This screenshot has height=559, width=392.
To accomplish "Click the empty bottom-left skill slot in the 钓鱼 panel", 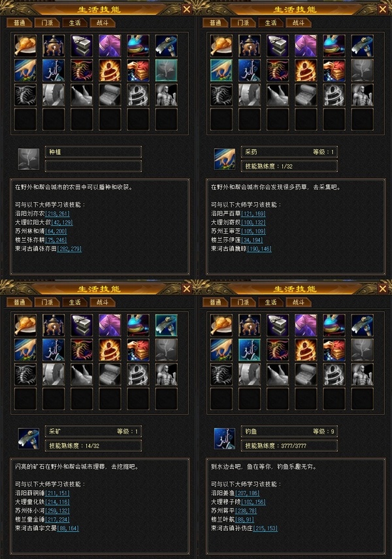I will coord(221,399).
